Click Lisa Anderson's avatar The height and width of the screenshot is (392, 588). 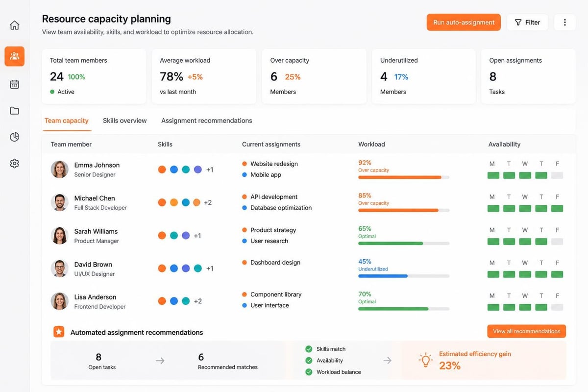[60, 301]
